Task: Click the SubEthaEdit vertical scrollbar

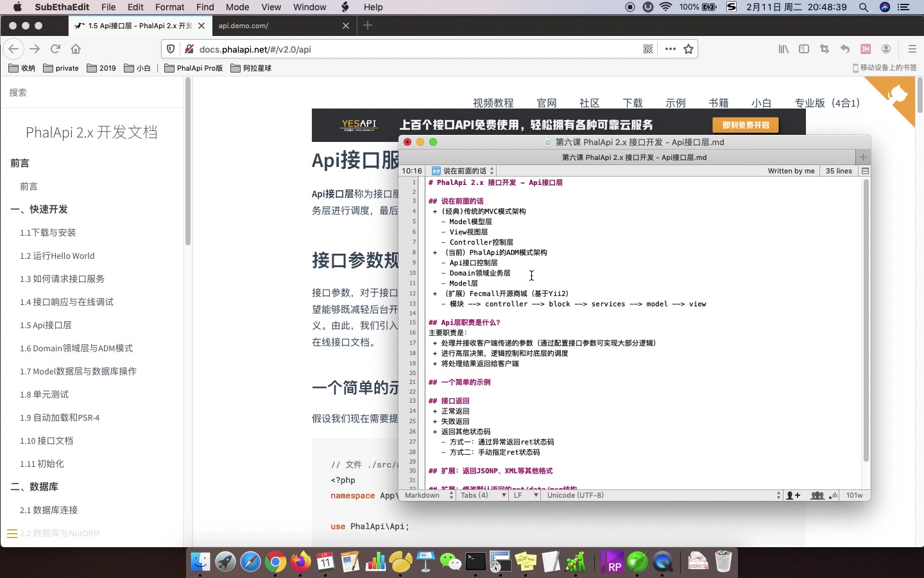Action: point(866,321)
